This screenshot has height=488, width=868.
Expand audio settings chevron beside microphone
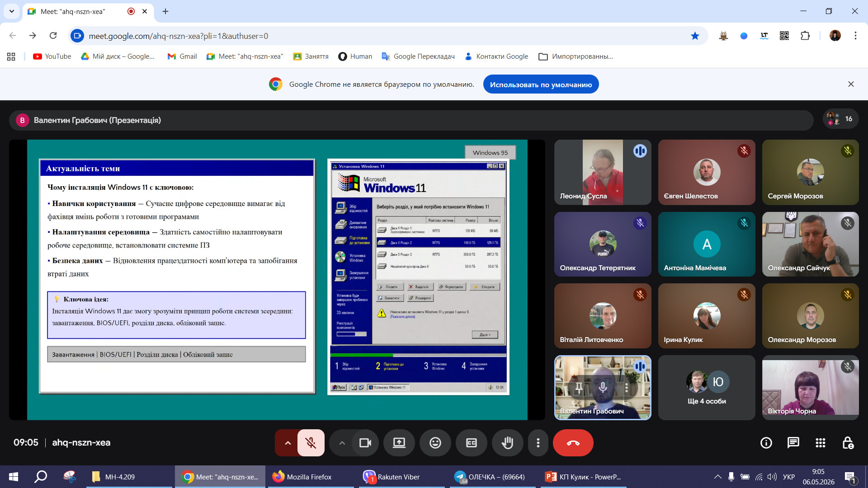pyautogui.click(x=288, y=443)
